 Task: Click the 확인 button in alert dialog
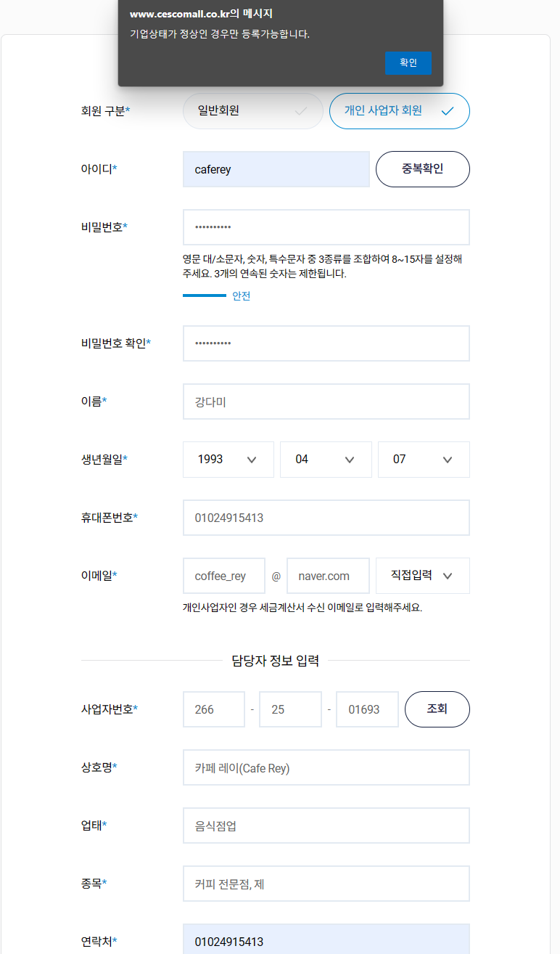(x=408, y=63)
